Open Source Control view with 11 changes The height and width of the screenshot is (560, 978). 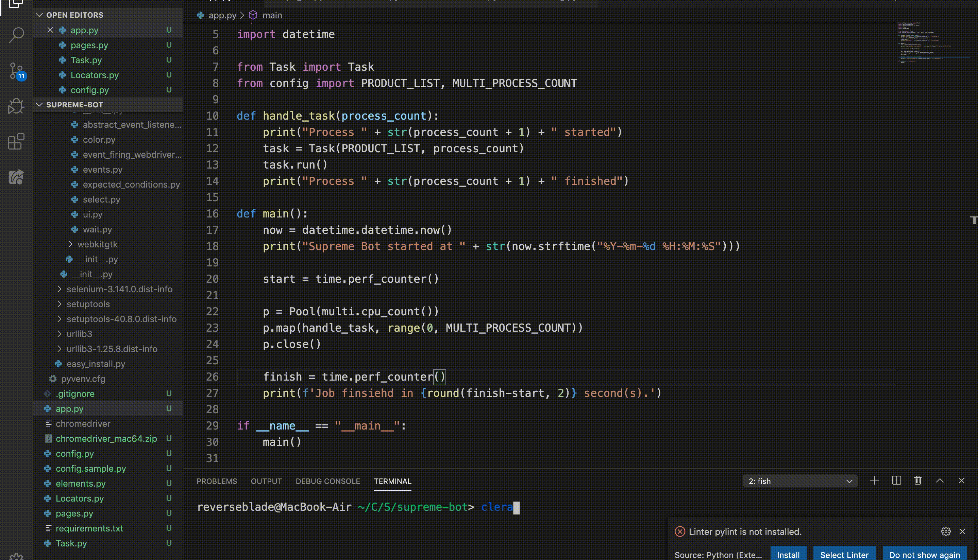[16, 71]
